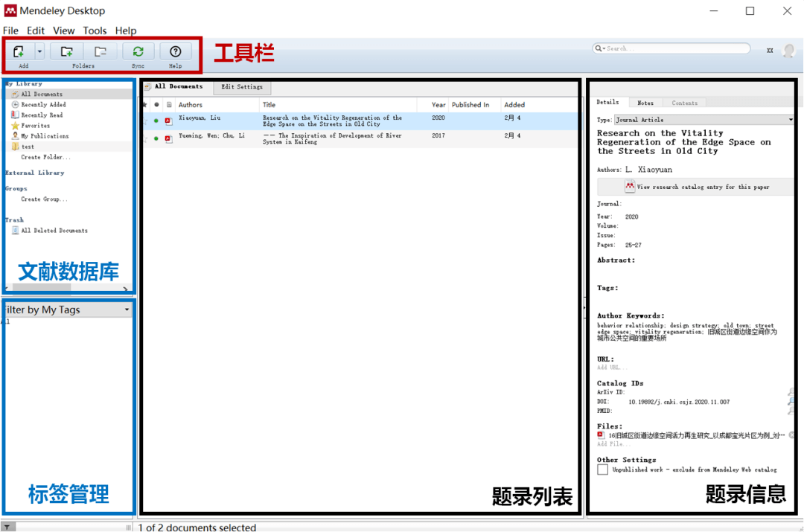This screenshot has height=532, width=804.
Task: Open the PDF icon for Xiaoyuan, Liu row
Action: tap(168, 121)
